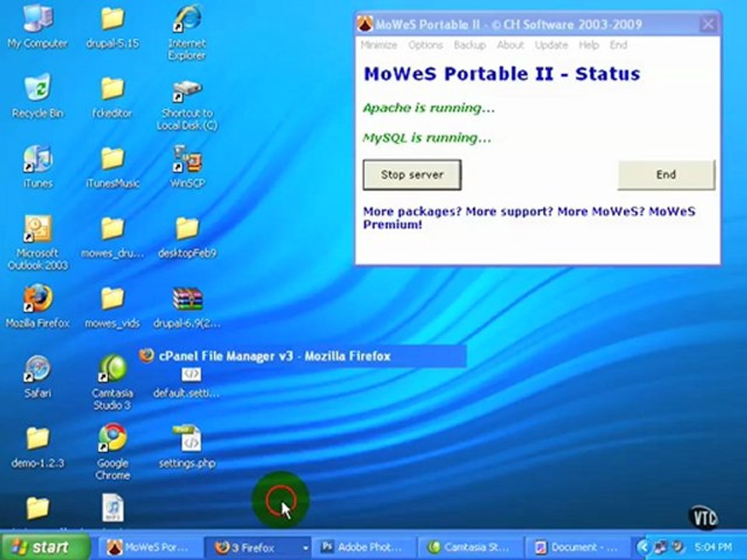
Task: Click the Apache is running status text
Action: [x=429, y=108]
